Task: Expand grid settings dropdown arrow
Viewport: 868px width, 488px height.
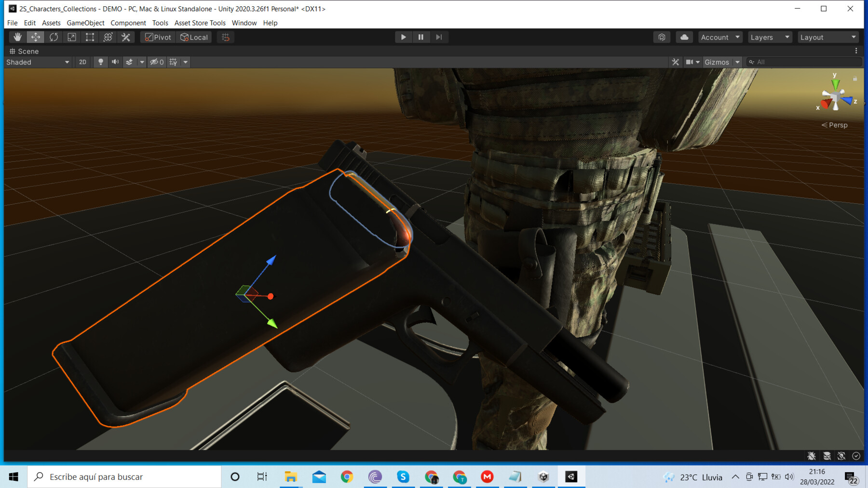Action: click(185, 62)
